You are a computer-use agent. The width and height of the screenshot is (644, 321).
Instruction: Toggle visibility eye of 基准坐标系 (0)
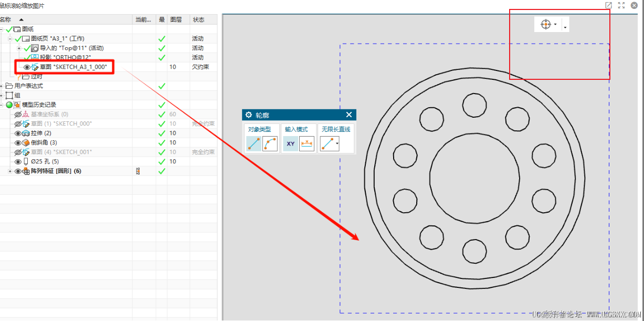tap(18, 114)
